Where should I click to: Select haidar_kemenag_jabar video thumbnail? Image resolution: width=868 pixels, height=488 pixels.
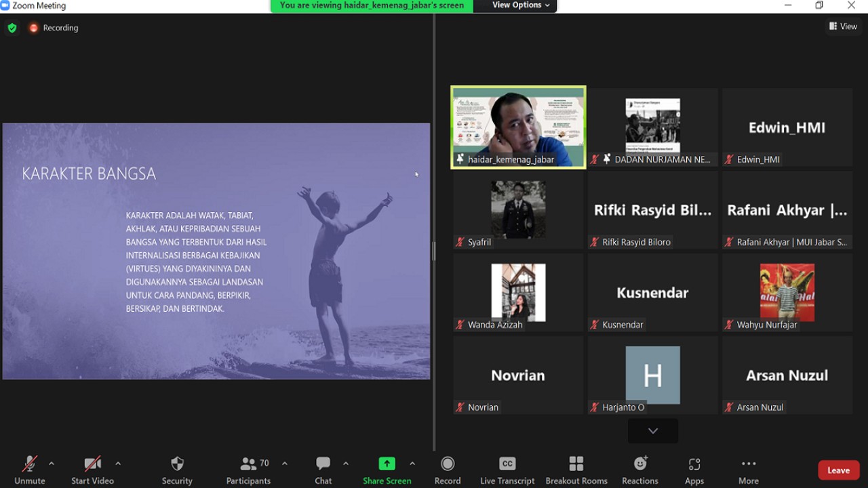519,127
